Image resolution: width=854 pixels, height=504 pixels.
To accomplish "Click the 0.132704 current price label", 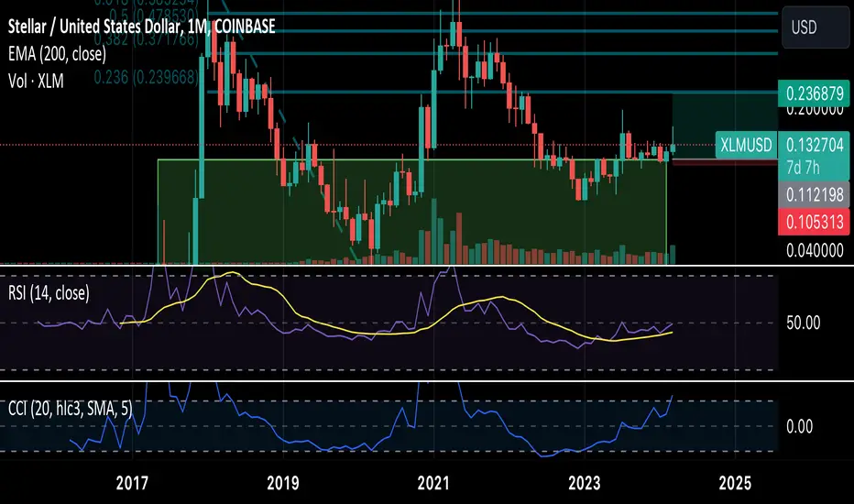I will coord(815,145).
